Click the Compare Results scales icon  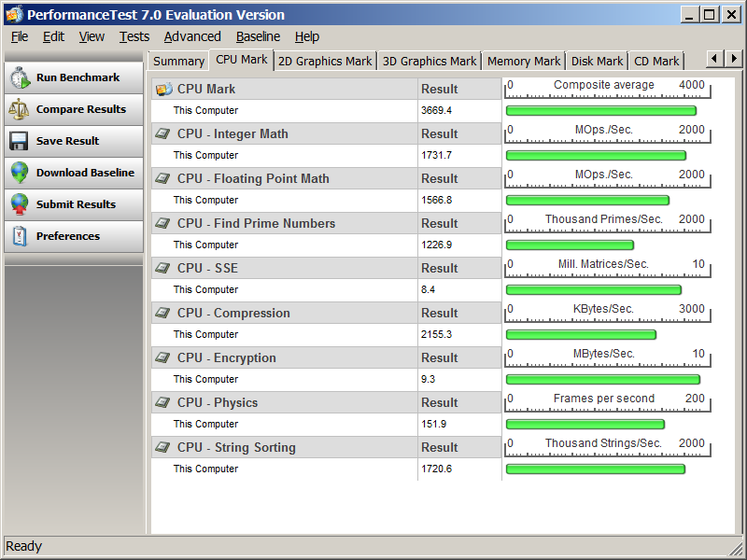tap(19, 109)
